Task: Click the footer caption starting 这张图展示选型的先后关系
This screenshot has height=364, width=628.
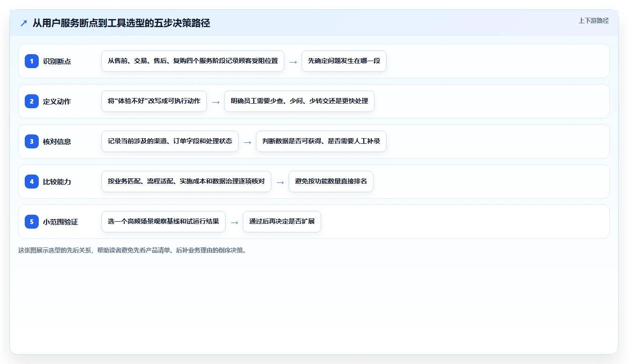Action: pyautogui.click(x=132, y=250)
